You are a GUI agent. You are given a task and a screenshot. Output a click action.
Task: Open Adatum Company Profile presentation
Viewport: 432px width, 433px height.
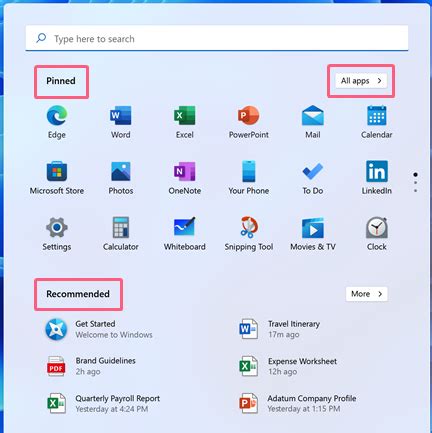click(297, 403)
